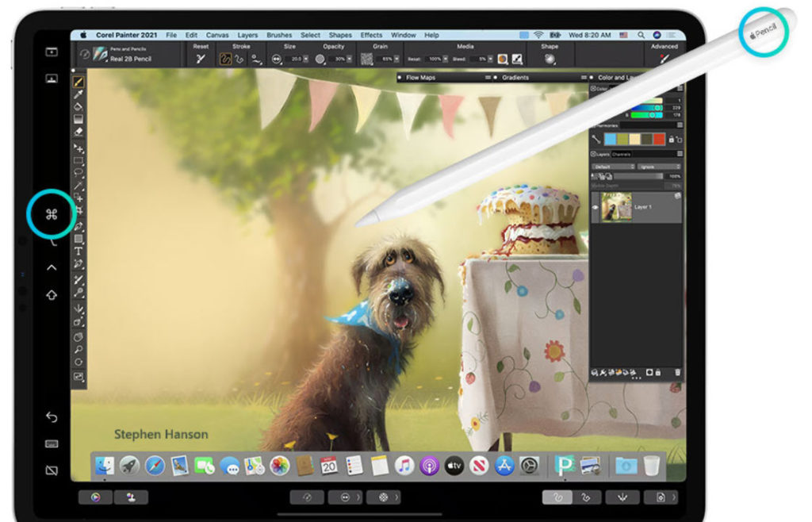Image resolution: width=812 pixels, height=522 pixels.
Task: Toggle the Control modifier key in sidebar
Action: [x=52, y=267]
